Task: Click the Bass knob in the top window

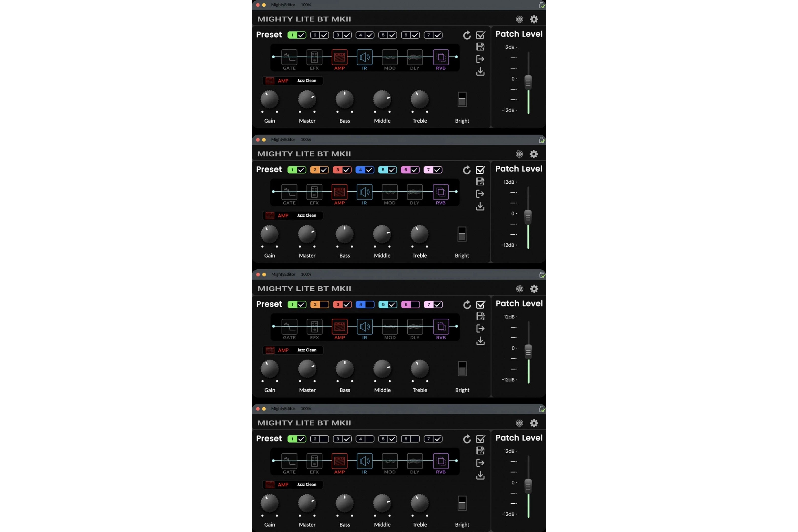Action: pos(344,100)
